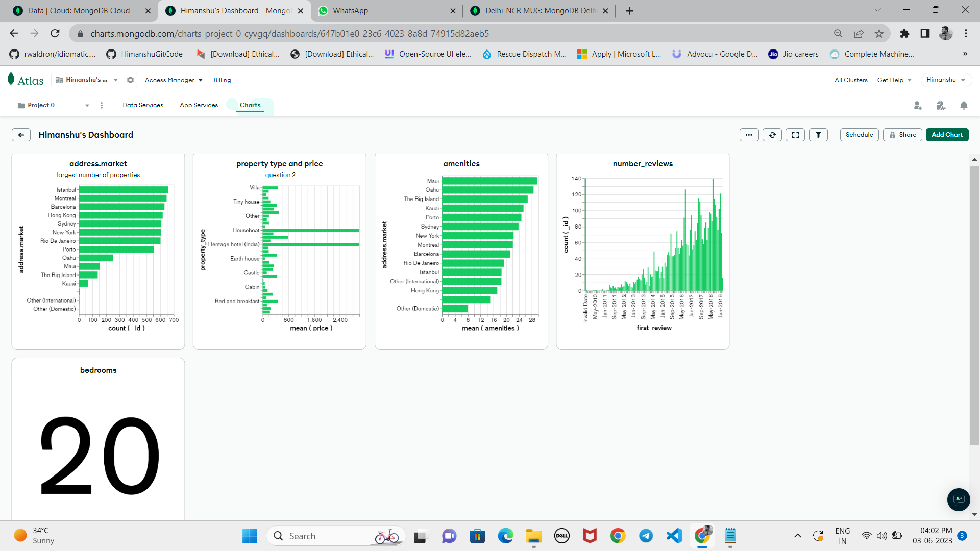Open organization settings gear icon
Screen dimensions: 980x551
click(131, 80)
